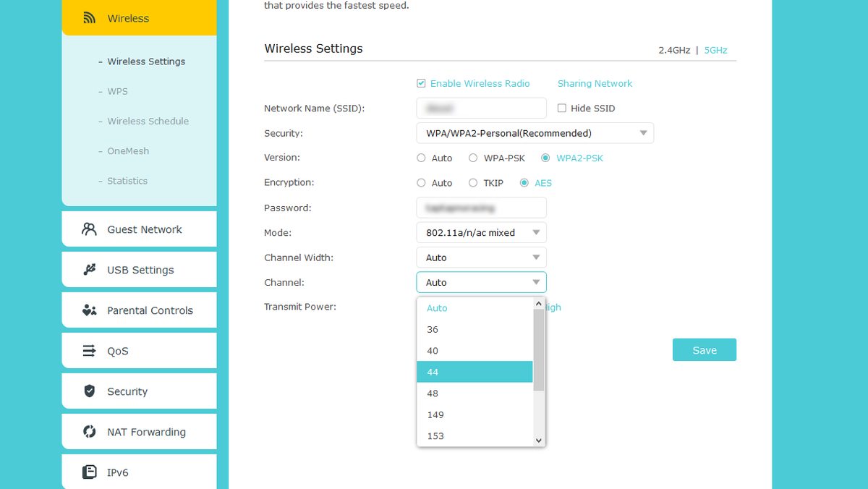Open the Security type dropdown
868x489 pixels.
pos(534,133)
